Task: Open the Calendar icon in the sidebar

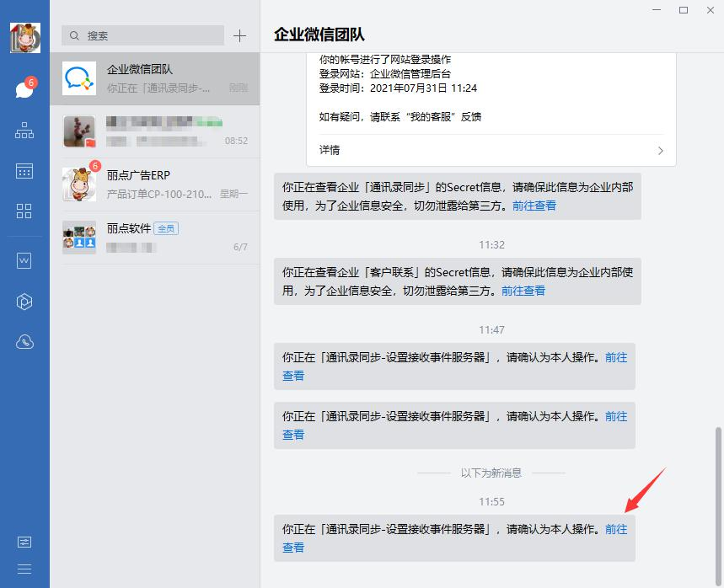Action: tap(24, 171)
